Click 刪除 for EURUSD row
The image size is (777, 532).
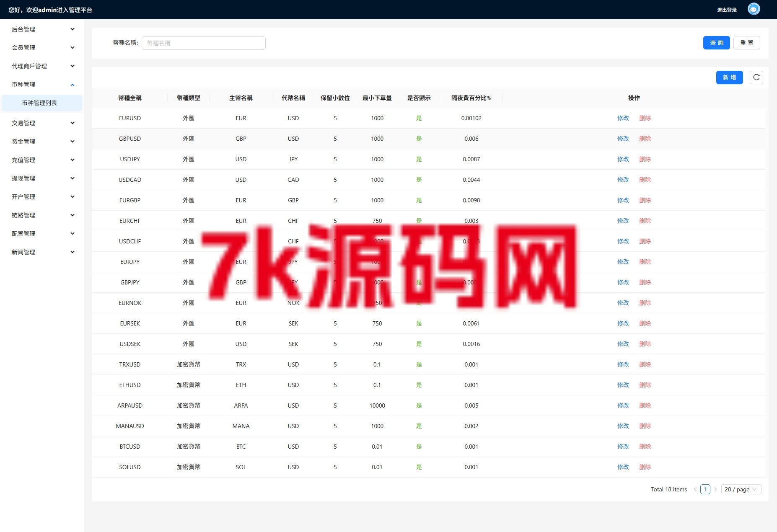click(645, 118)
